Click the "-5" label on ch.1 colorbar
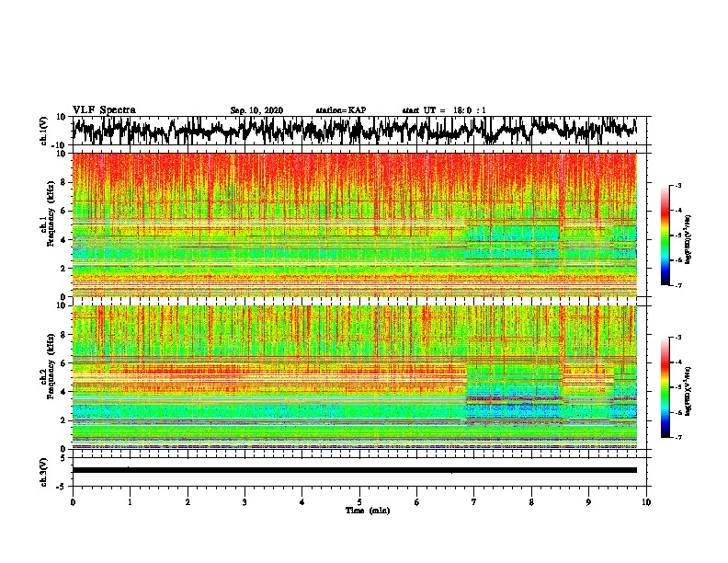The image size is (728, 563). (677, 236)
